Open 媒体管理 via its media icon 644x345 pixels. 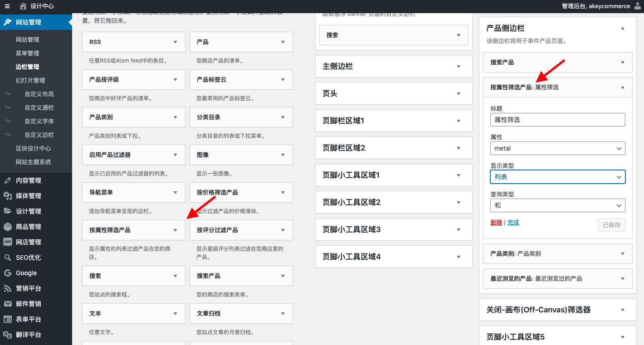pos(8,196)
